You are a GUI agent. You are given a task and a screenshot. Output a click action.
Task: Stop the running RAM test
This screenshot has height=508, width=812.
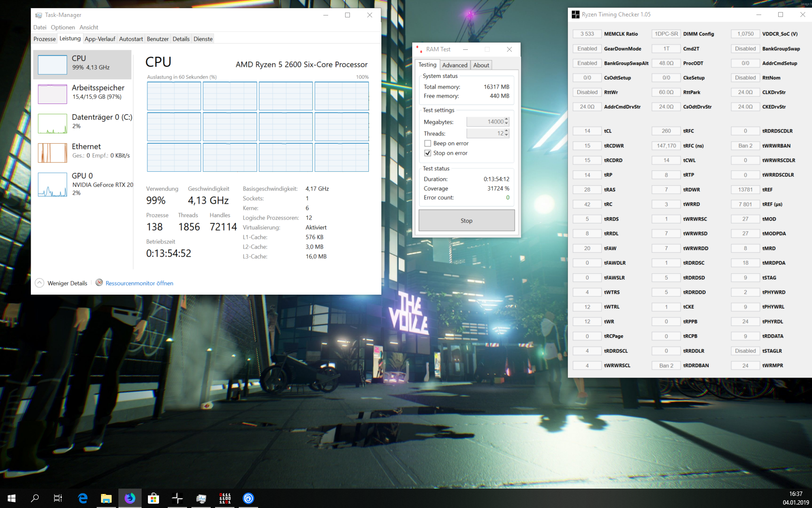click(466, 221)
